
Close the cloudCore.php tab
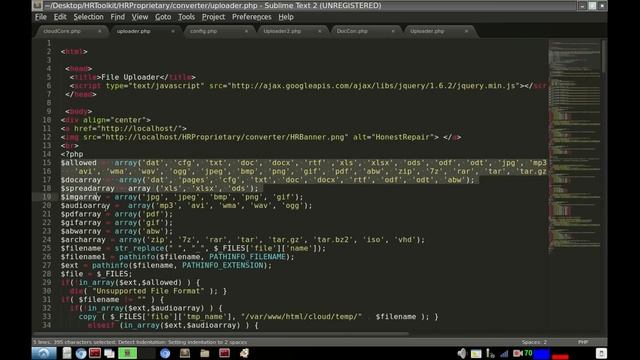pyautogui.click(x=99, y=31)
